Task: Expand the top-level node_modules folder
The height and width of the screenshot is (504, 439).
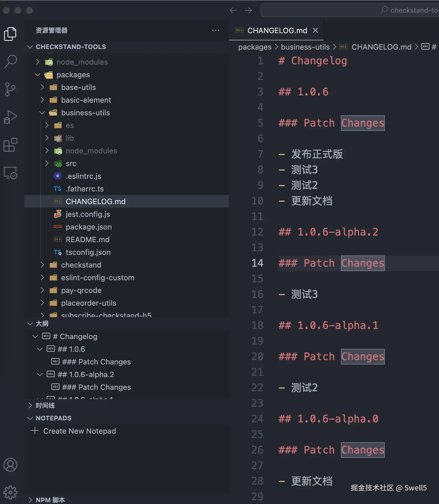Action: tap(37, 62)
